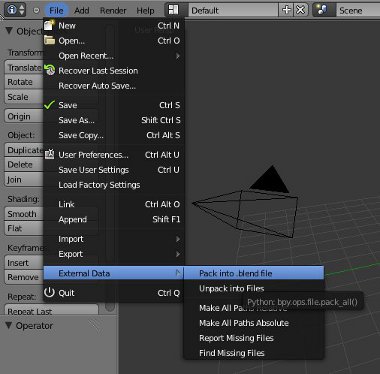Click the Scene browse icon
Image resolution: width=380 pixels, height=374 pixels.
tap(322, 10)
